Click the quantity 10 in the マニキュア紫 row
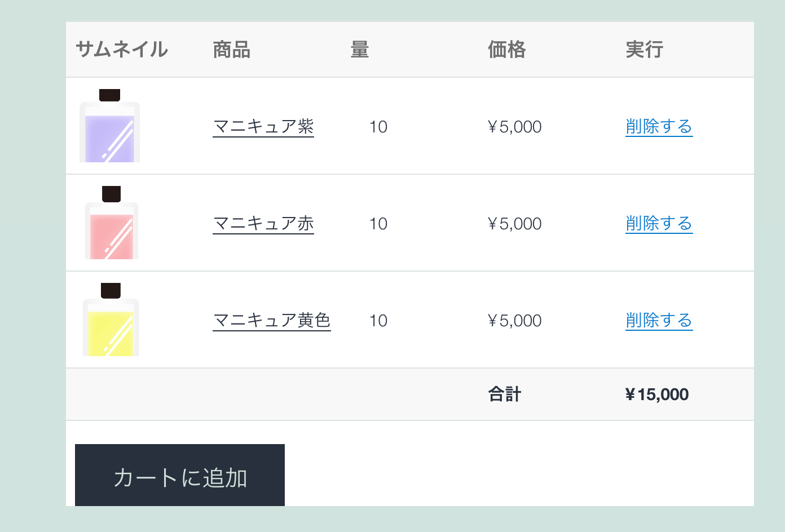 pos(378,127)
